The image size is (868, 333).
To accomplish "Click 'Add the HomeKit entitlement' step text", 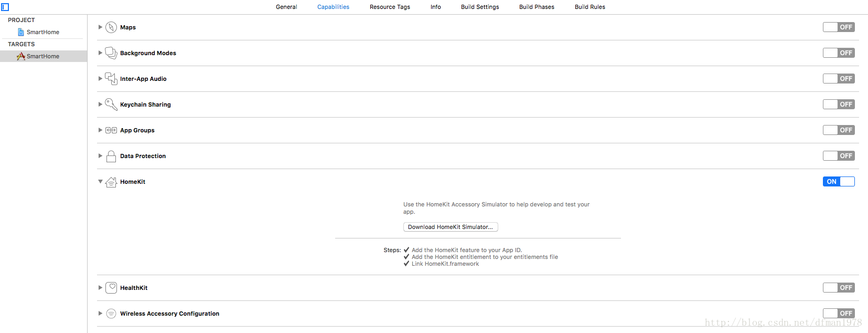I will click(485, 257).
